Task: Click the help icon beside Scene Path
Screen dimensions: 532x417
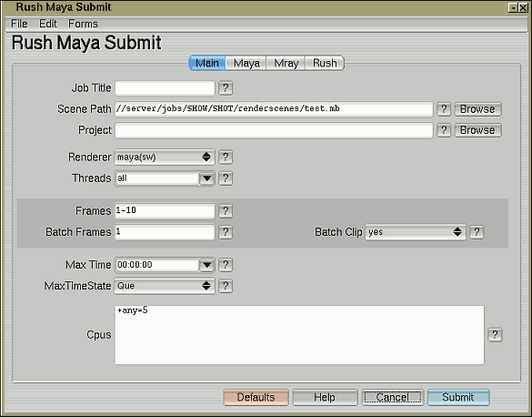Action: coord(444,109)
